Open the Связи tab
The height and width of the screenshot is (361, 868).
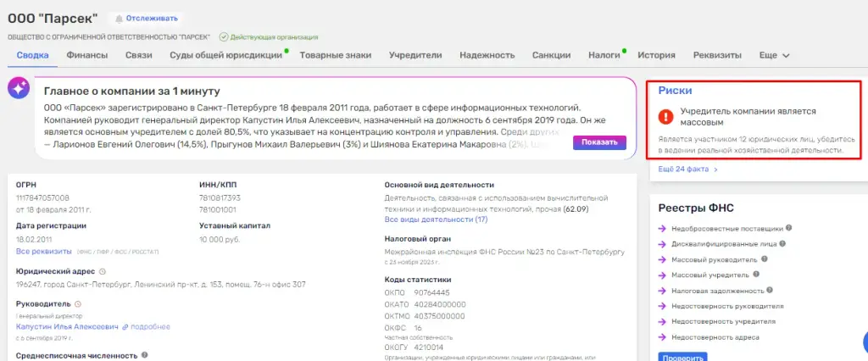pyautogui.click(x=138, y=55)
